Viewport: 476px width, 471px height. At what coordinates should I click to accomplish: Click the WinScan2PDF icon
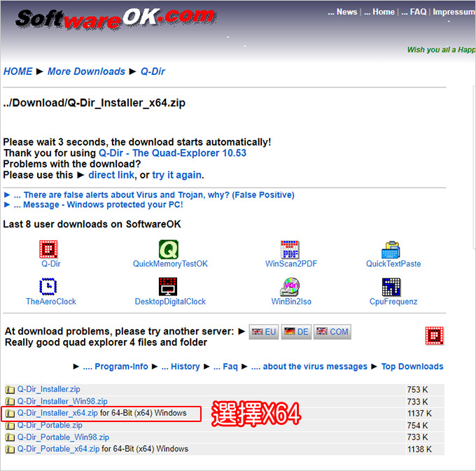click(290, 249)
